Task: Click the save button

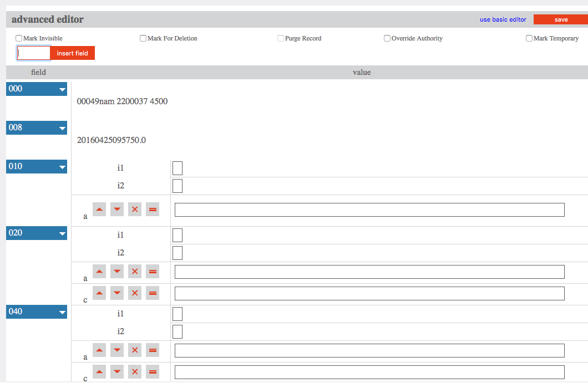Action: coord(561,19)
